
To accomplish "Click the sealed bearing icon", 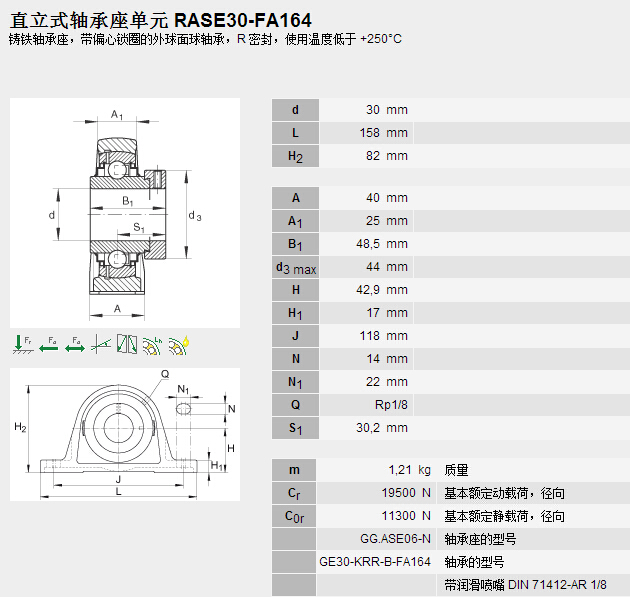I will (126, 343).
